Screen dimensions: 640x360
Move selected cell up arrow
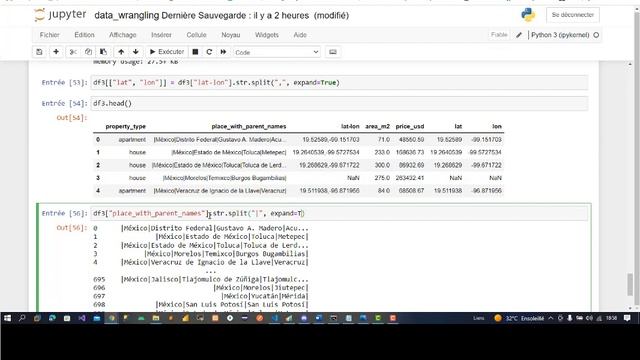[x=121, y=52]
